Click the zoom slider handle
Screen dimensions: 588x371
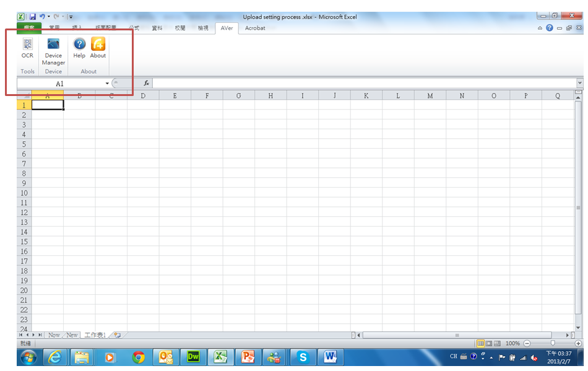point(553,343)
